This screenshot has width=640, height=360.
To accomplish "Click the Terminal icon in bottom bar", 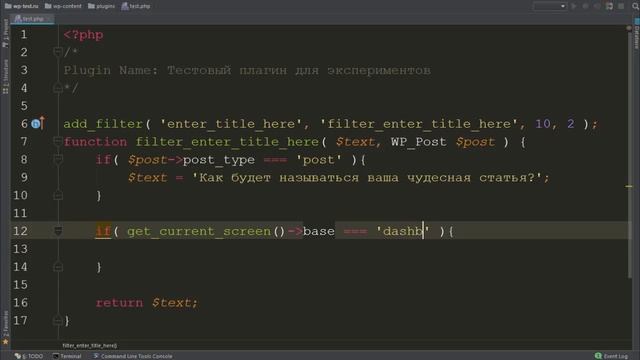I will pyautogui.click(x=56, y=356).
